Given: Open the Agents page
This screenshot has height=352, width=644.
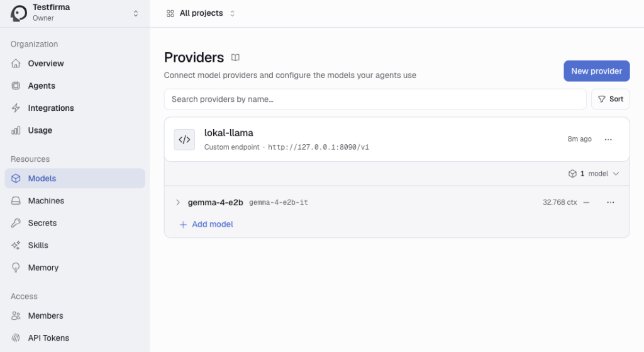Looking at the screenshot, I should (75, 86).
